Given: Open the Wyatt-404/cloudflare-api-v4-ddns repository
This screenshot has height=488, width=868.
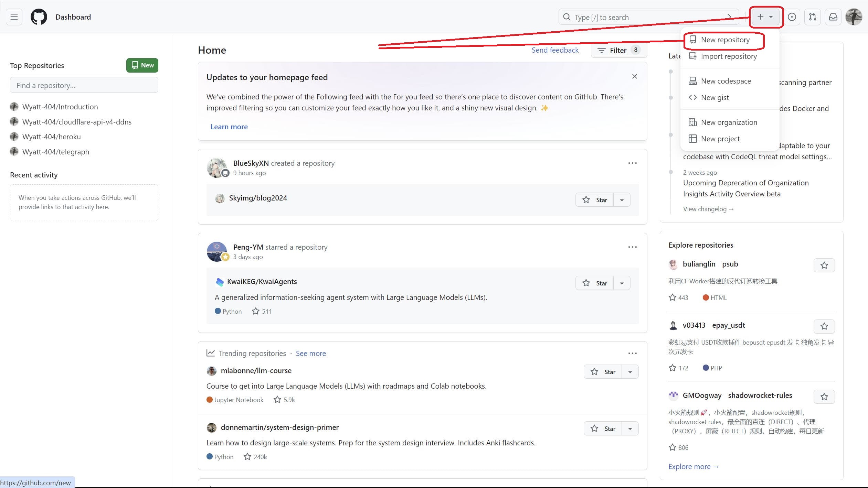Looking at the screenshot, I should click(x=77, y=122).
